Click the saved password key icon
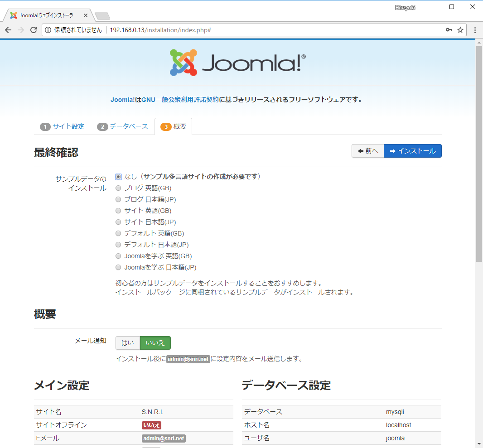Viewport: 483px width, 448px height. [449, 30]
